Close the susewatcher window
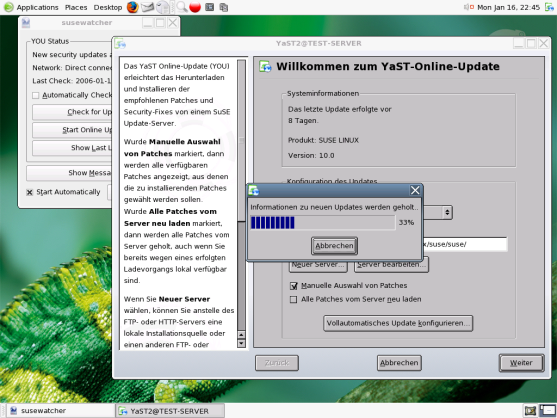The image size is (557, 418). [x=173, y=23]
